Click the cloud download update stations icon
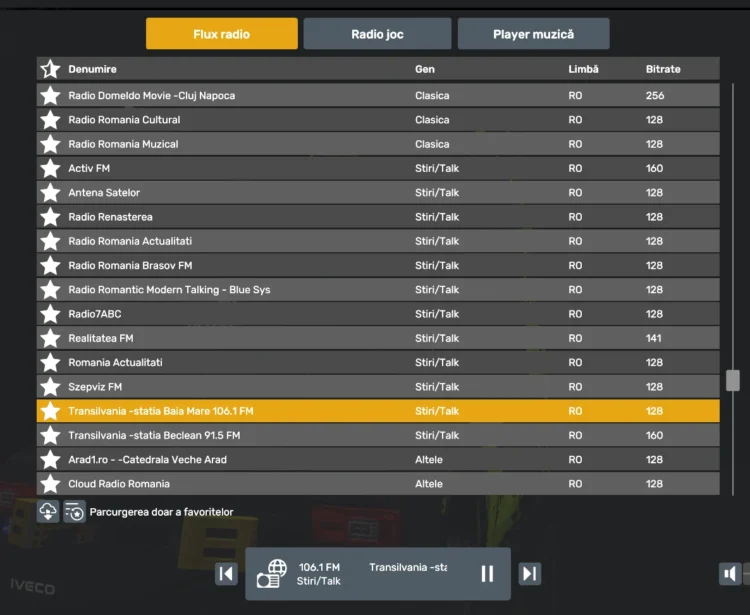Image resolution: width=750 pixels, height=615 pixels. [x=48, y=512]
